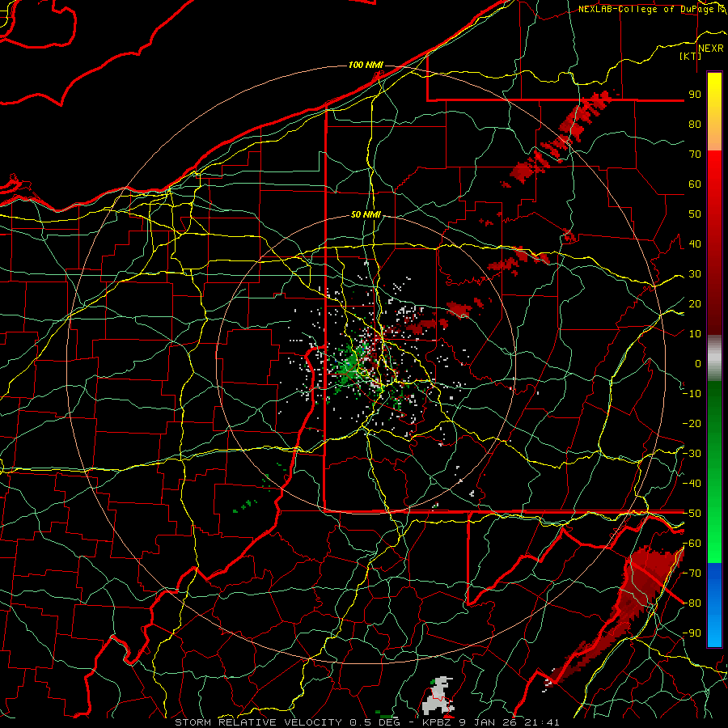Click the gray zero-velocity band of the color bar
728x728 pixels.
[714, 358]
